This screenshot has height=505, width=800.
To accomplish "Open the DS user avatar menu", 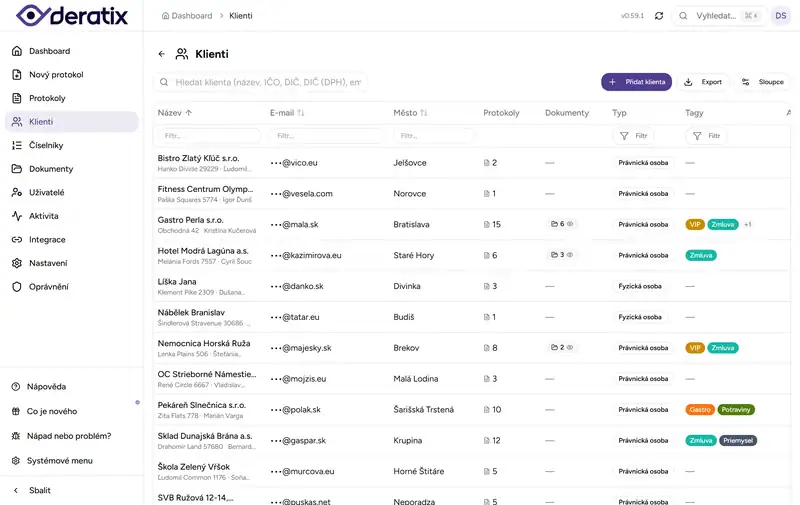I will (780, 16).
